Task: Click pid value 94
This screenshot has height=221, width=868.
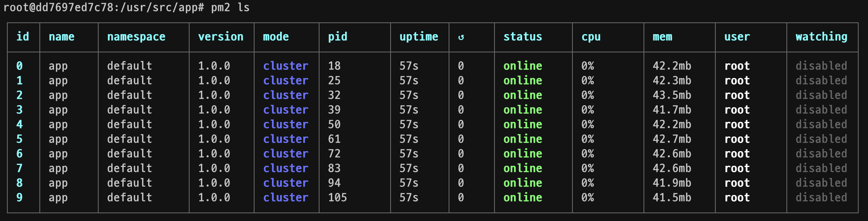Action: pos(335,183)
